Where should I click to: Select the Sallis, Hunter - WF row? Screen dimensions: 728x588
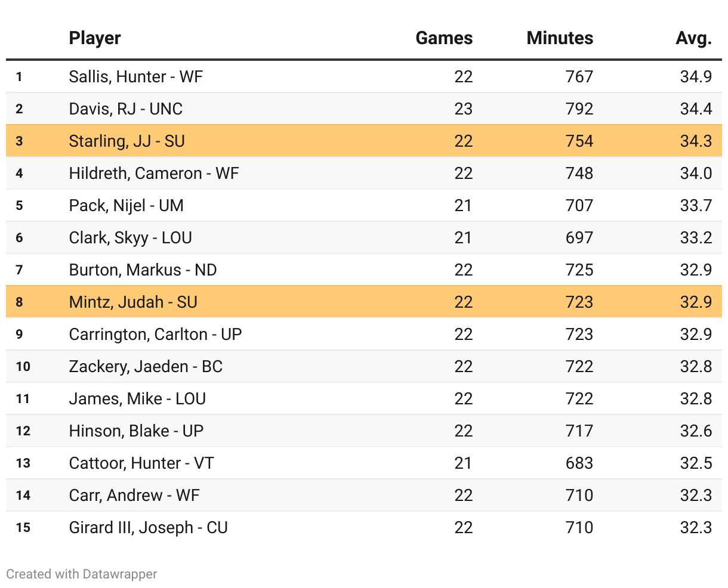(x=136, y=76)
